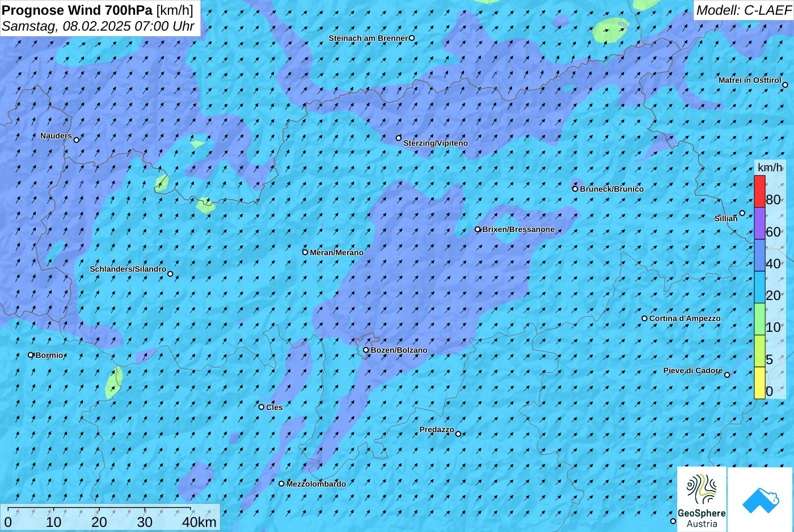Click the '30' mark on the distance scale bar
The height and width of the screenshot is (532, 794).
pyautogui.click(x=145, y=522)
